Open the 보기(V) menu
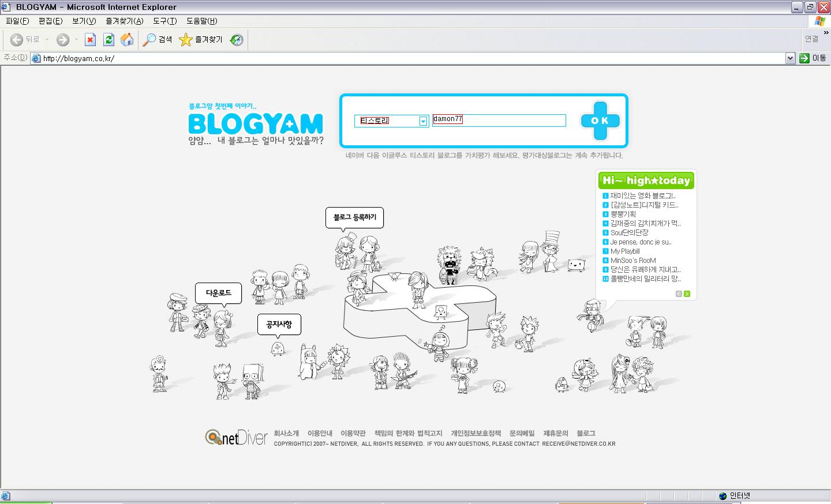This screenshot has width=831, height=504. click(84, 21)
